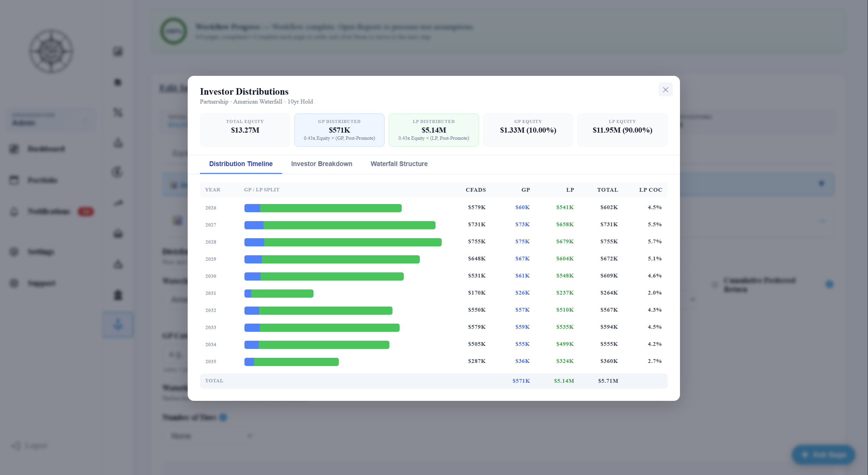Click the 2034 GP value $55K
This screenshot has width=868, height=475.
coord(522,344)
